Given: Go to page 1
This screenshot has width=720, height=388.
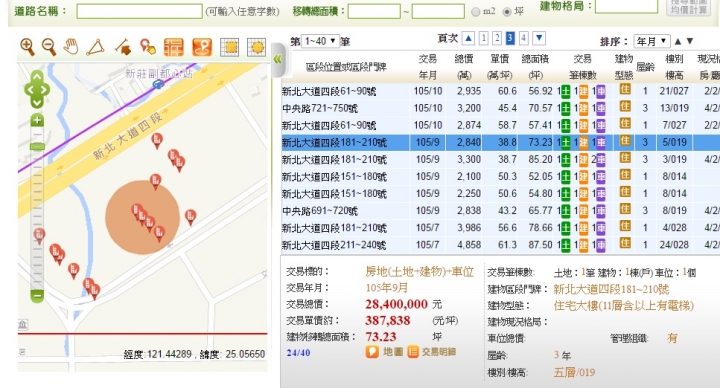Looking at the screenshot, I should click(483, 38).
